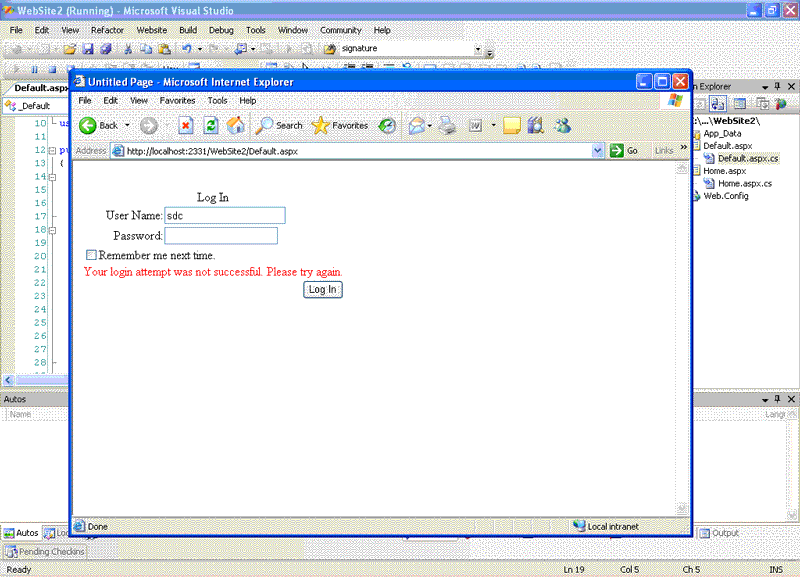Print the page with IE printer icon
This screenshot has width=800, height=577.
coord(447,126)
